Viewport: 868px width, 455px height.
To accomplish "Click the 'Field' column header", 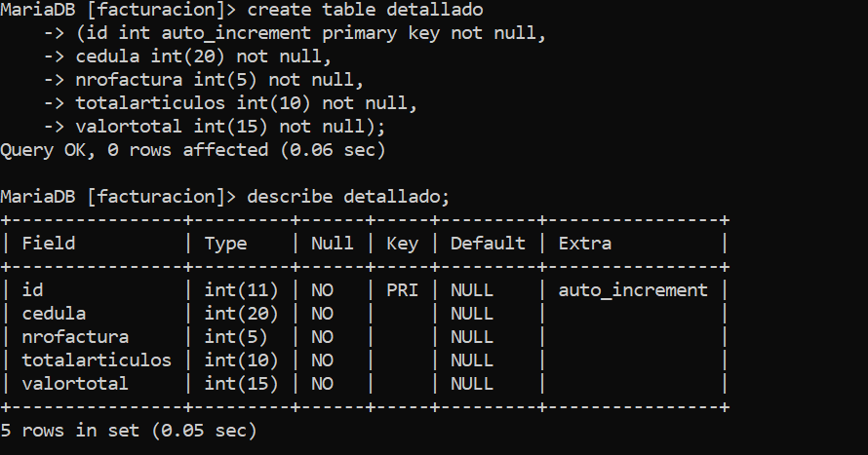I will click(49, 244).
